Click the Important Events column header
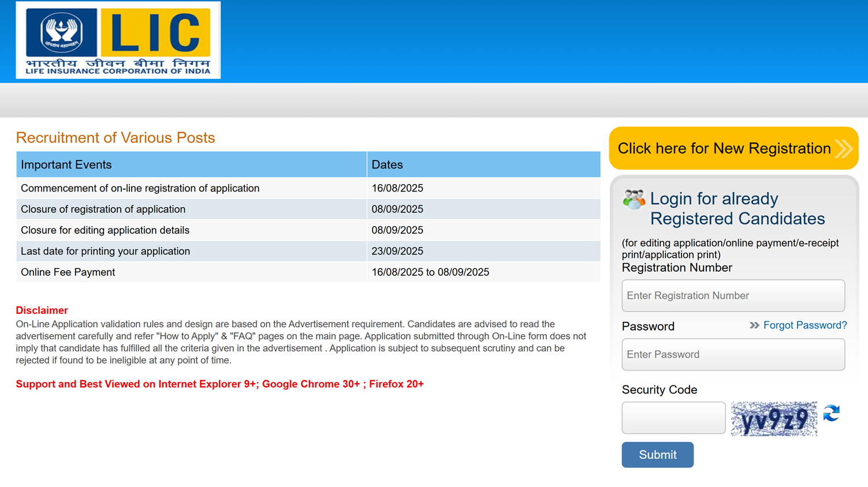868x487 pixels. pos(191,164)
